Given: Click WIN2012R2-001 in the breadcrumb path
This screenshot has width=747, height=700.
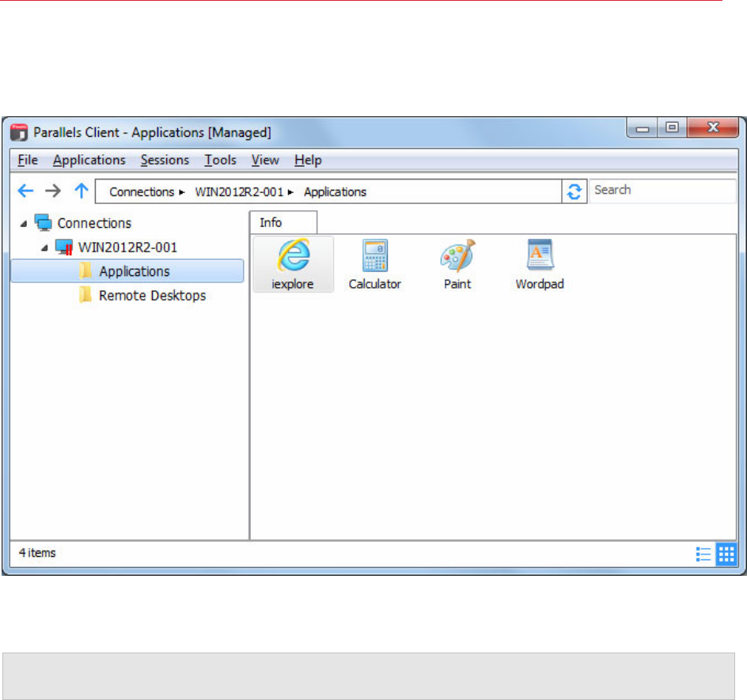Looking at the screenshot, I should point(239,192).
